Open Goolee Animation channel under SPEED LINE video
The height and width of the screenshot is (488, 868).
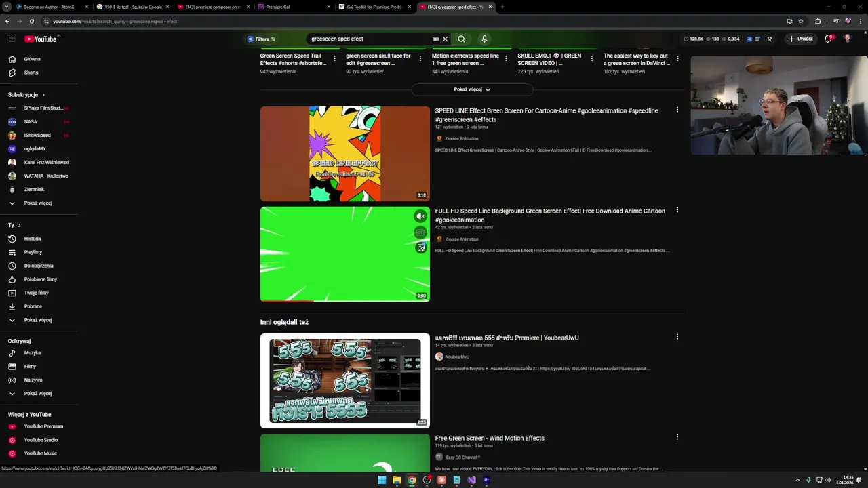click(x=462, y=139)
